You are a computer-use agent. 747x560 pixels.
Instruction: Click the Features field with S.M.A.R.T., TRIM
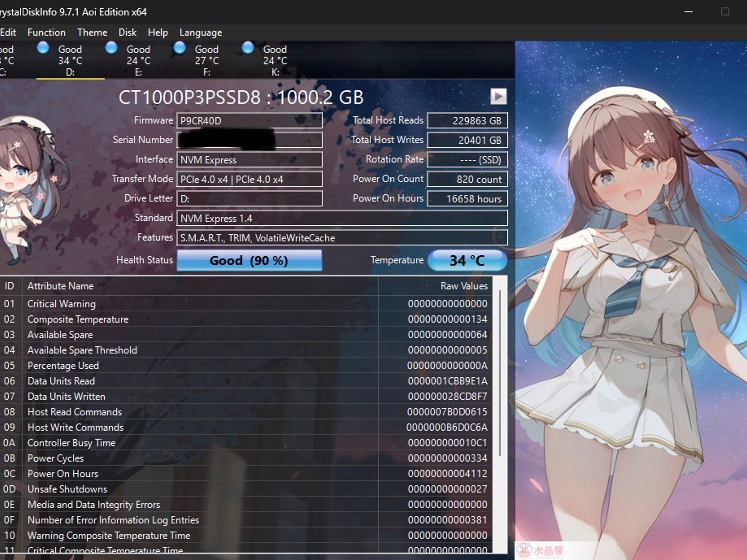tap(342, 238)
